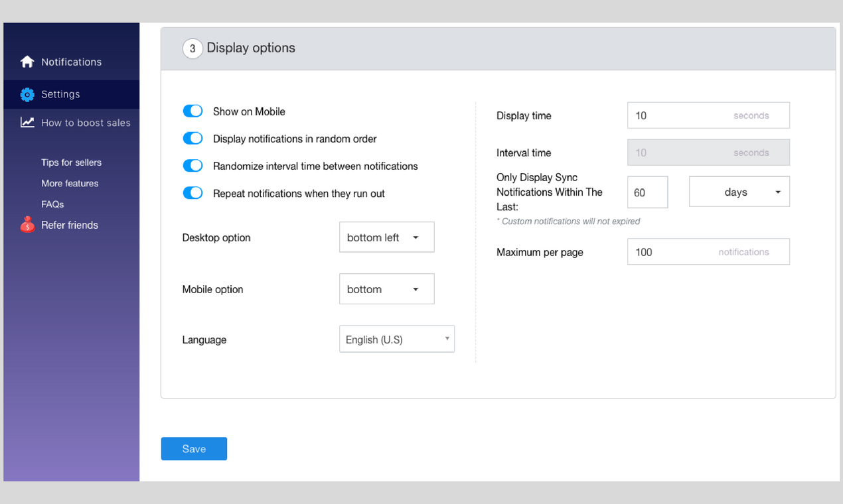Image resolution: width=843 pixels, height=504 pixels.
Task: Open the Mobile option dropdown
Action: pos(386,289)
